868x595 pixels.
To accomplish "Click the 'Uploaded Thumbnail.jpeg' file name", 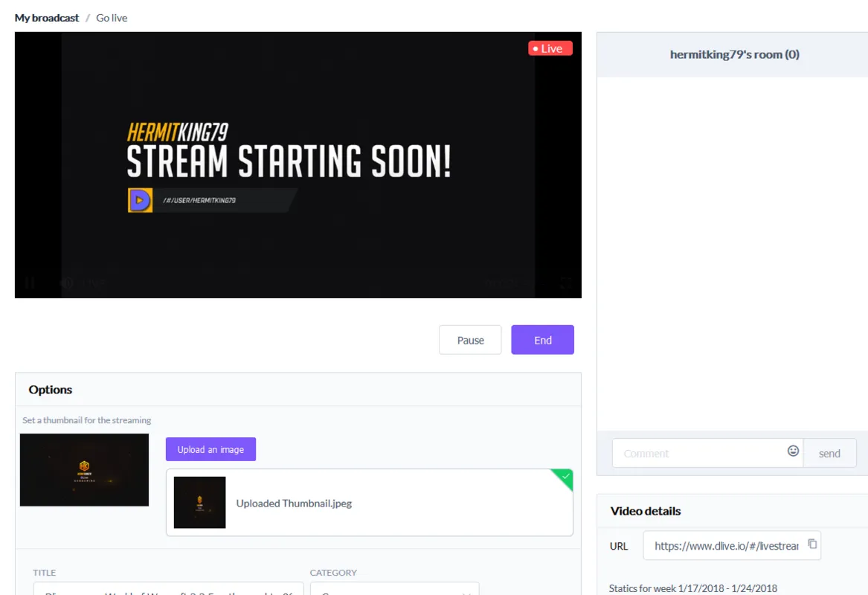I will [x=294, y=503].
